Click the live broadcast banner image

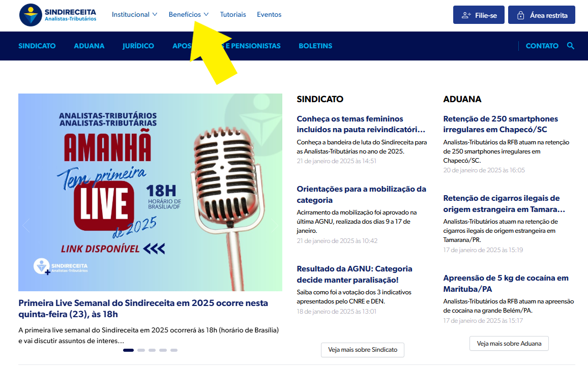[x=150, y=192]
